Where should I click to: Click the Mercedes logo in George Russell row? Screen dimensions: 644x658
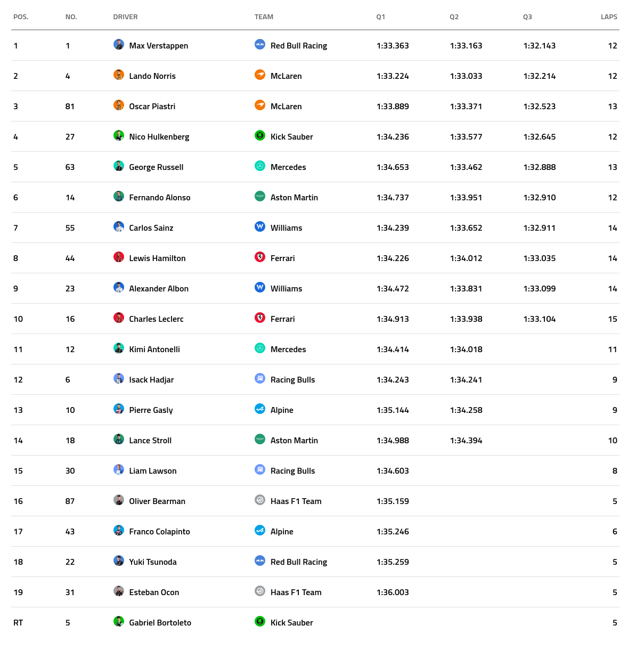260,166
